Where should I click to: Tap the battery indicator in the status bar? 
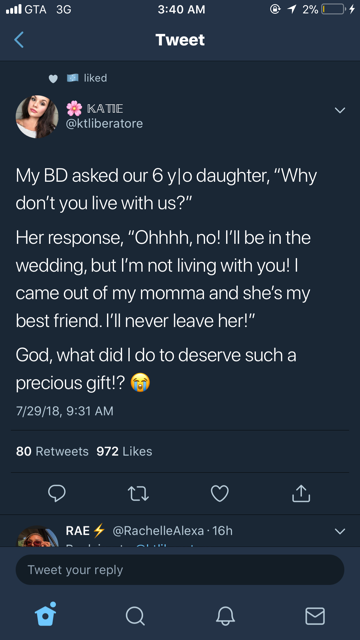coord(334,9)
